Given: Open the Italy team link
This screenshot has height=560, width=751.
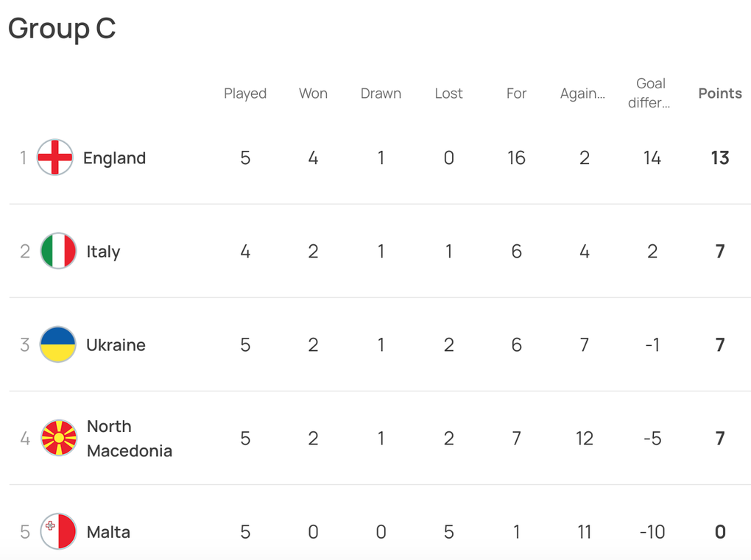Looking at the screenshot, I should [104, 251].
